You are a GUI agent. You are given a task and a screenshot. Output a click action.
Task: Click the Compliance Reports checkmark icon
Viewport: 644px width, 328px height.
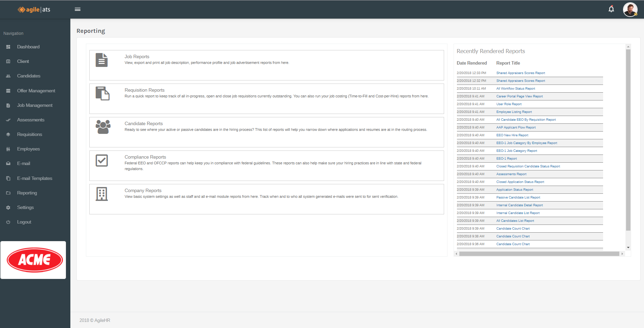[102, 161]
